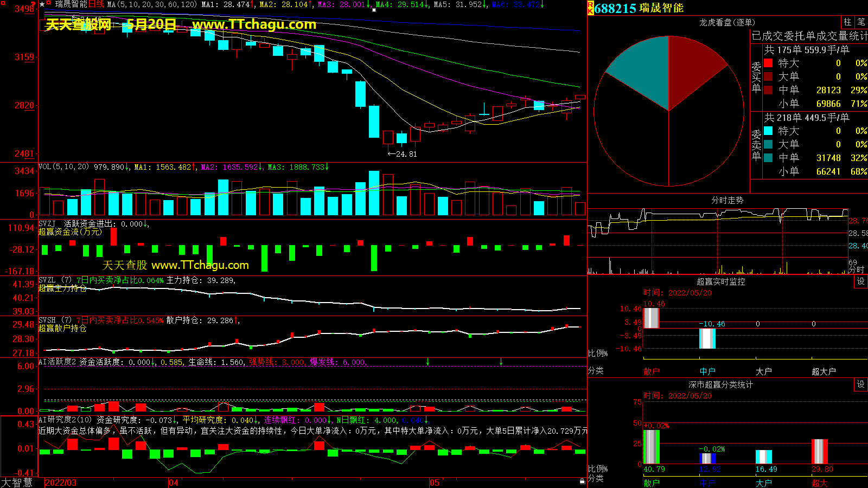Click the 05 month marker on time axis
Image resolution: width=868 pixels, height=488 pixels.
(435, 483)
